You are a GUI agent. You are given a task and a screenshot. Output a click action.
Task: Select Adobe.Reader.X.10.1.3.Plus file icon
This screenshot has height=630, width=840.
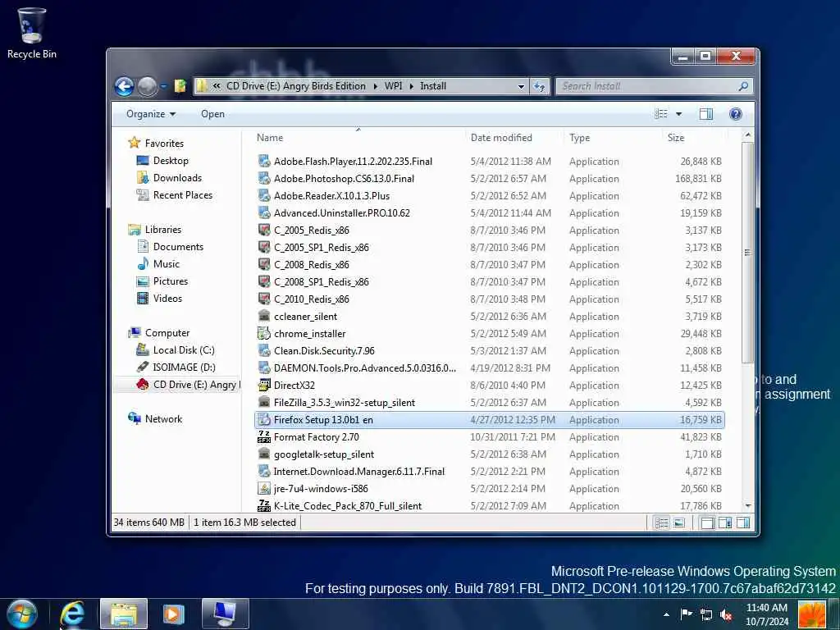264,195
